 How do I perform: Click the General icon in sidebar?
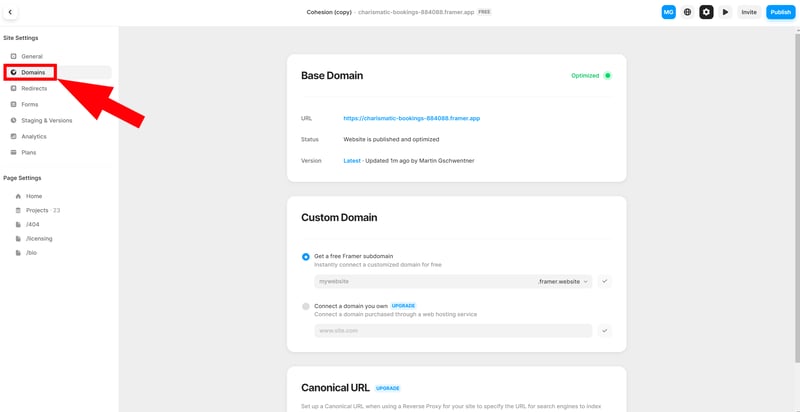(14, 57)
